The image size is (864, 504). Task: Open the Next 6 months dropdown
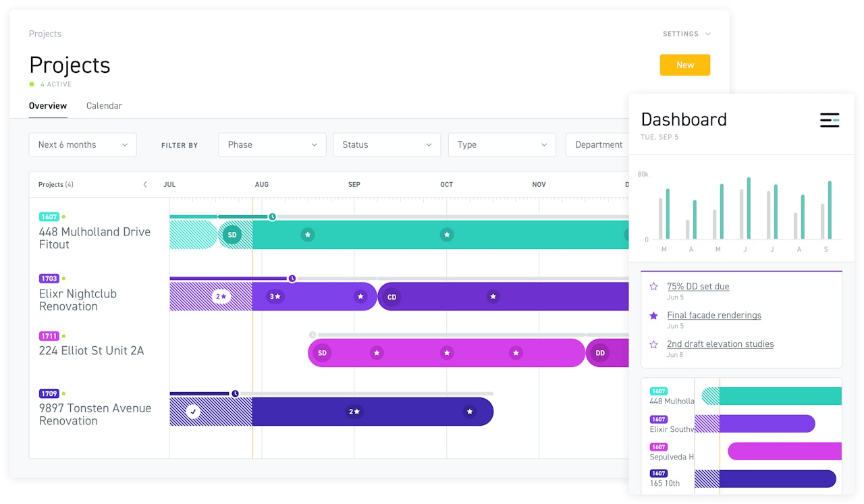pos(82,145)
